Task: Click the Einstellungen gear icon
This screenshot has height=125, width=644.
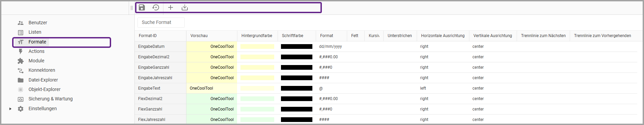Action: pos(21,109)
